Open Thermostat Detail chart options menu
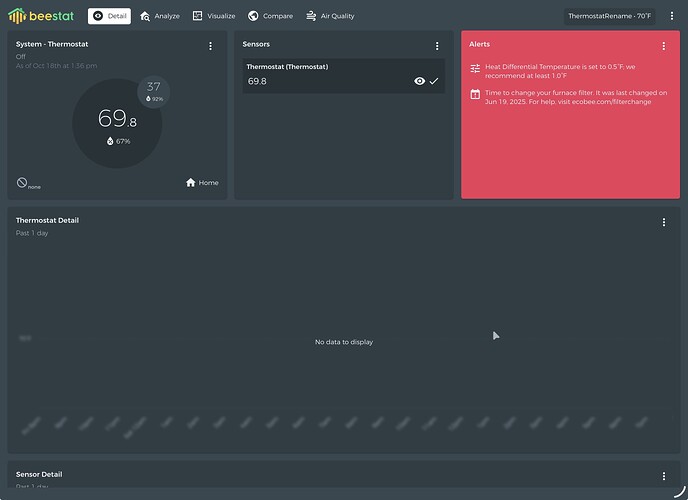The height and width of the screenshot is (500, 688). click(664, 222)
